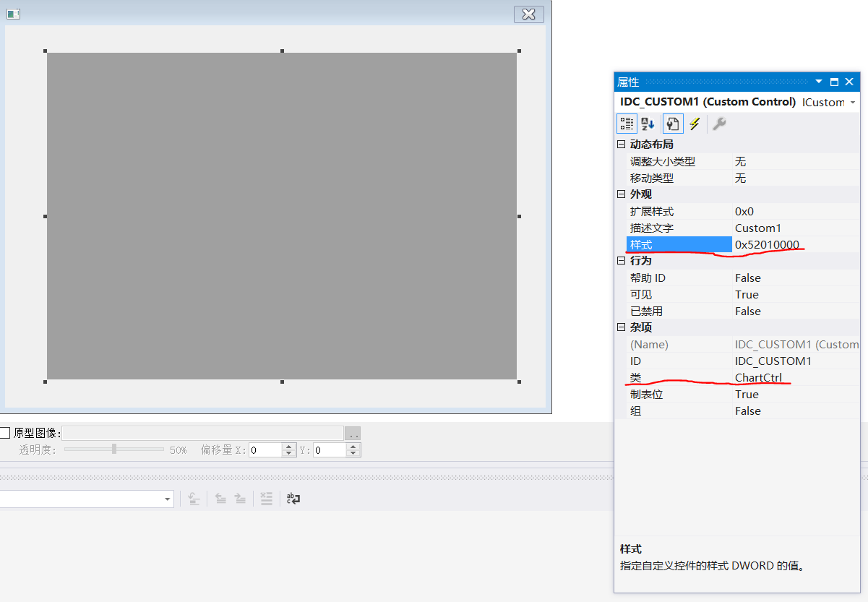This screenshot has width=868, height=602.
Task: Switch Properties panel to categorized view
Action: [x=626, y=123]
